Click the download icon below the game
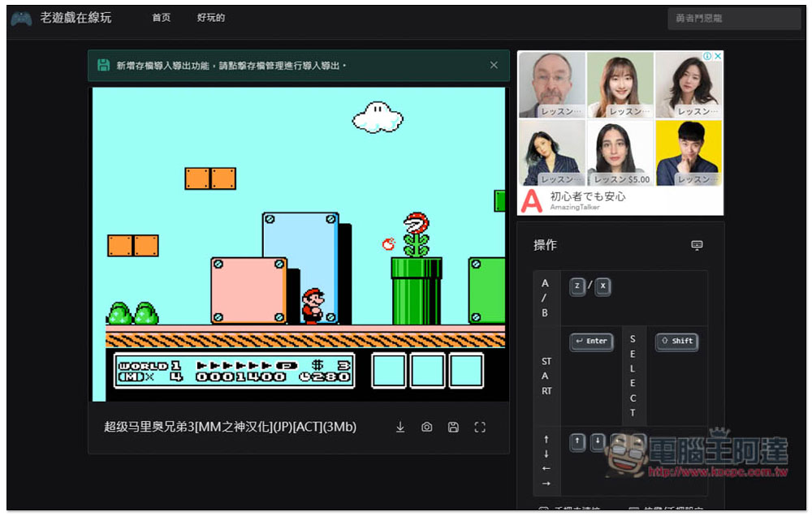 tap(400, 427)
